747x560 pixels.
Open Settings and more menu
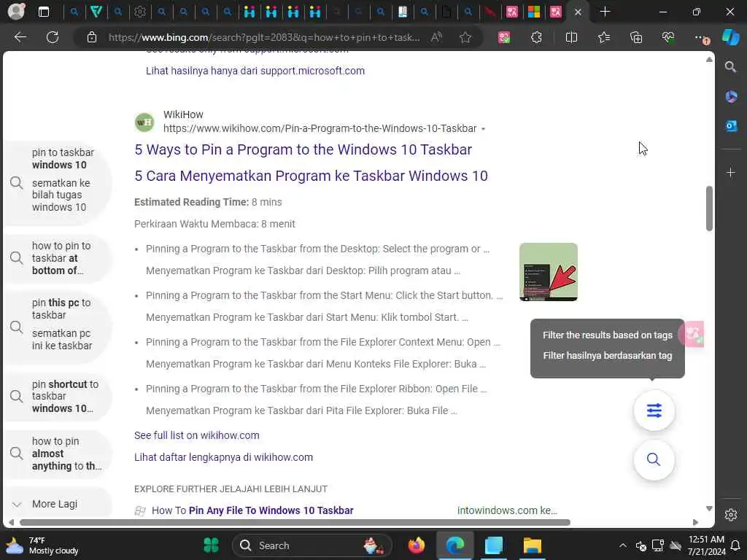pos(701,37)
